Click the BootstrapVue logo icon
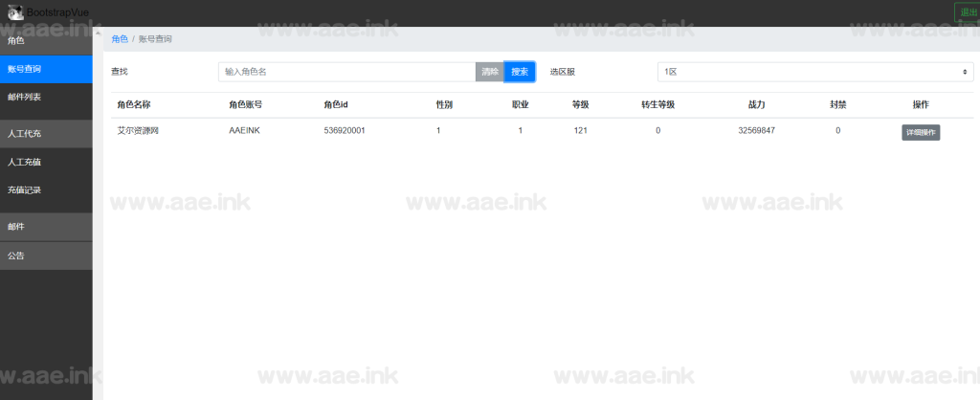 point(15,11)
